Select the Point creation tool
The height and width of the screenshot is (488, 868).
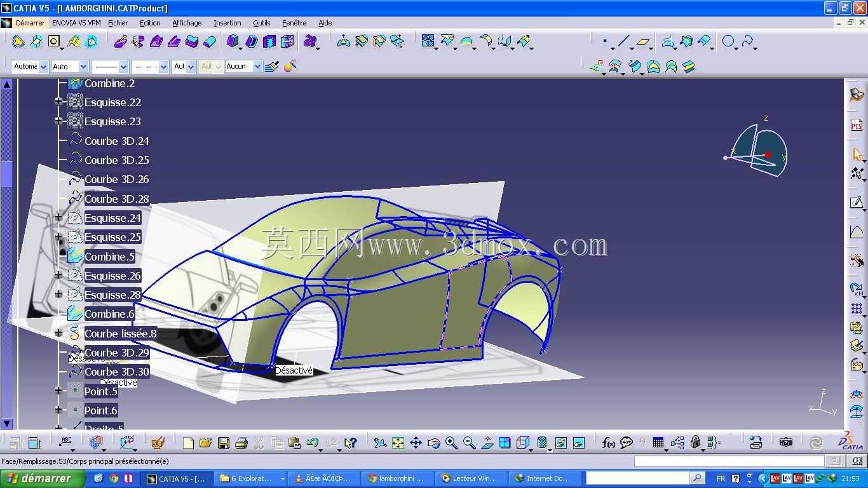(x=605, y=42)
